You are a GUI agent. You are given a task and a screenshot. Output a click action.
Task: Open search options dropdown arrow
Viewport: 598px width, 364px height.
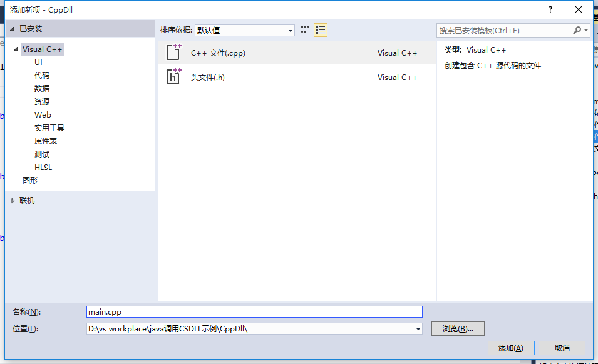click(586, 30)
